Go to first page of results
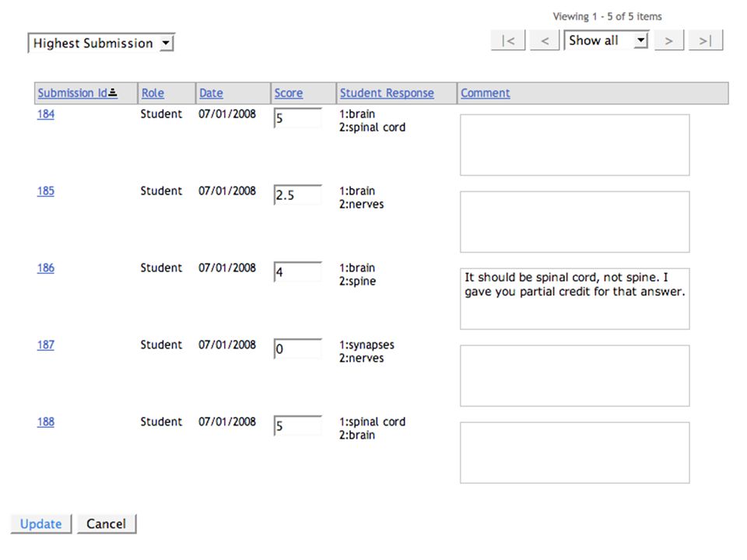The width and height of the screenshot is (747, 560). pos(508,40)
